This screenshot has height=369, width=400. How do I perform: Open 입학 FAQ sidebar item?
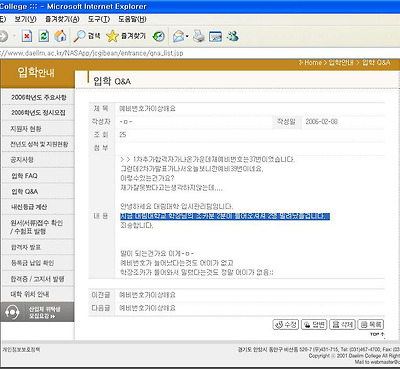click(x=24, y=176)
